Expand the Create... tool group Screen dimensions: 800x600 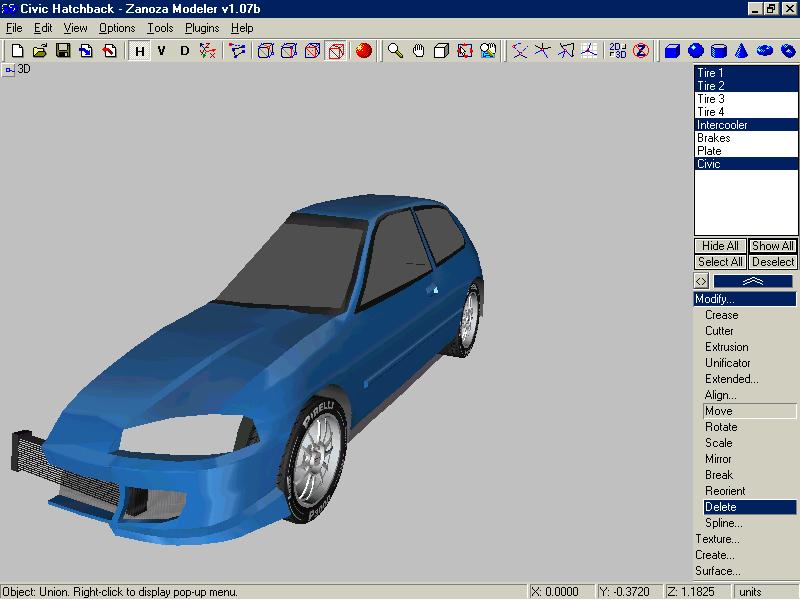pyautogui.click(x=715, y=555)
